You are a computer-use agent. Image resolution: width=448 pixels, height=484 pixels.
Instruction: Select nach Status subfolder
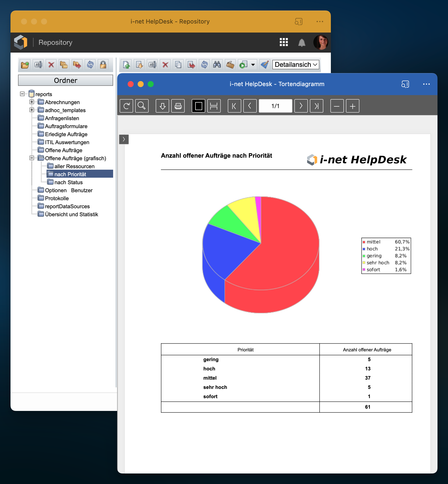[68, 182]
